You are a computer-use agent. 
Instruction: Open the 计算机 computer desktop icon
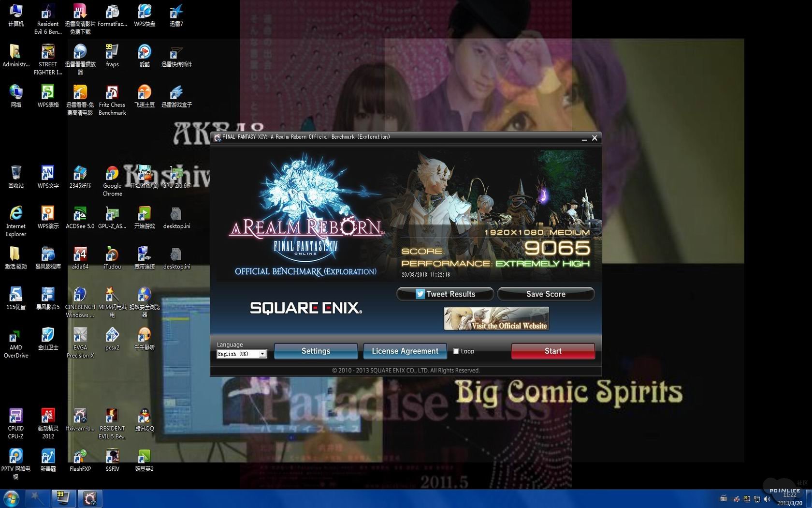tap(16, 15)
